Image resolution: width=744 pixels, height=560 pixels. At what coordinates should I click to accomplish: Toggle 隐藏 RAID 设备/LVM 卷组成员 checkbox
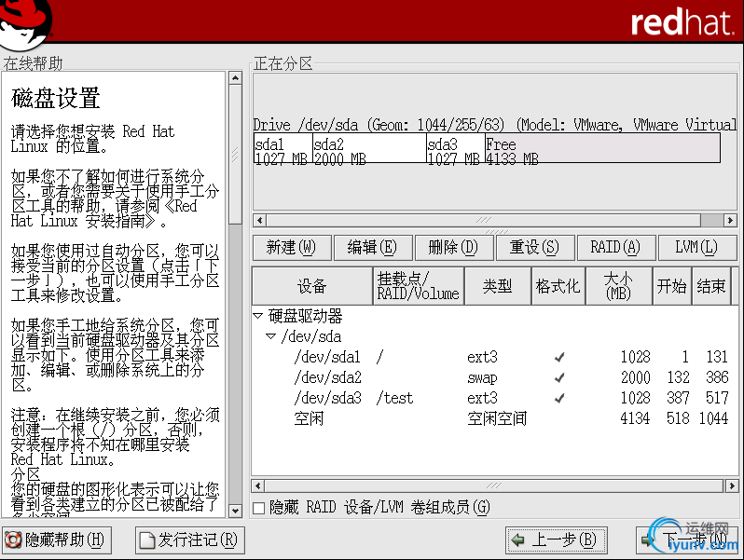coord(258,509)
